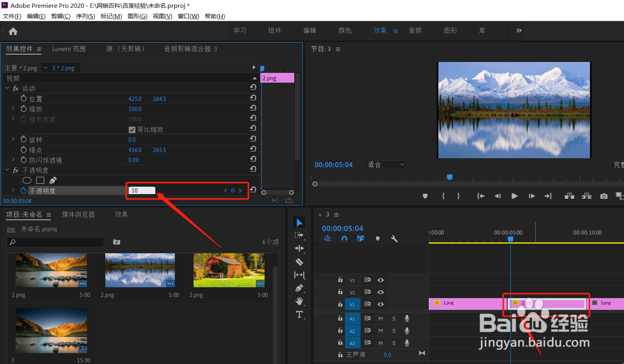Toggle animation stopwatch for 不透明度
The image size is (624, 364).
tap(24, 190)
